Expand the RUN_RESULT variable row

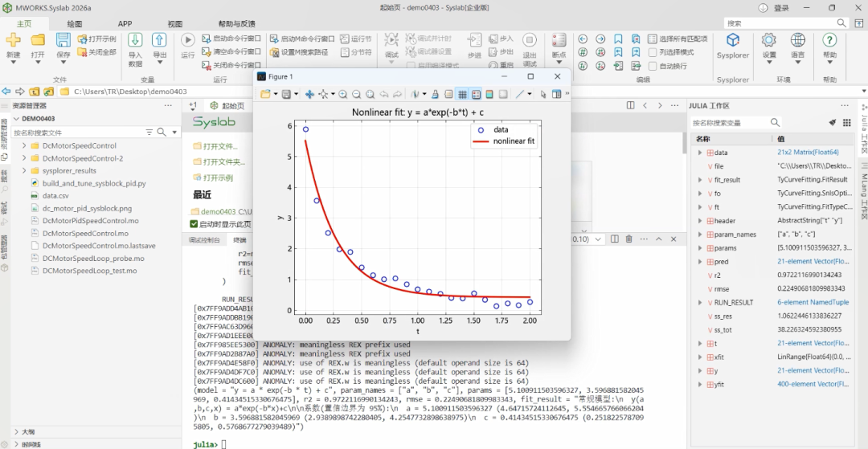point(700,303)
